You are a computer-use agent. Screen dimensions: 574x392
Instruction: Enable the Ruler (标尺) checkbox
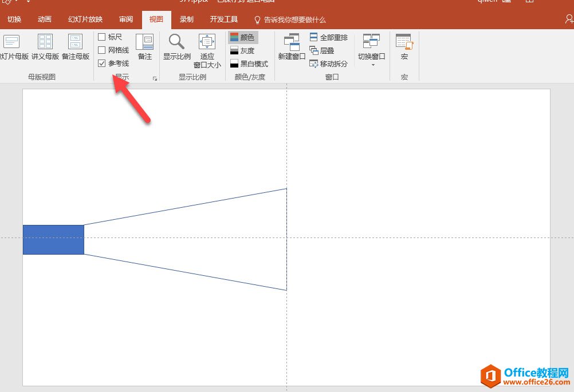102,37
